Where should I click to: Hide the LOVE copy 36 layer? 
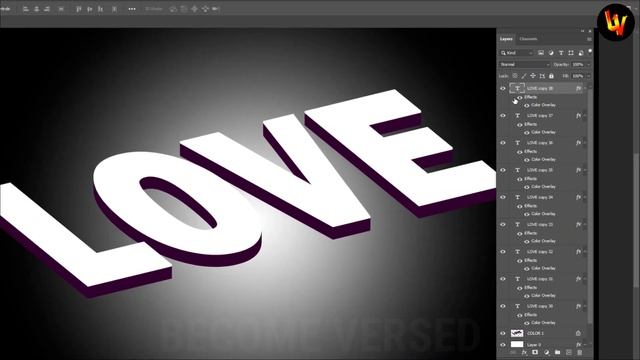tap(503, 143)
